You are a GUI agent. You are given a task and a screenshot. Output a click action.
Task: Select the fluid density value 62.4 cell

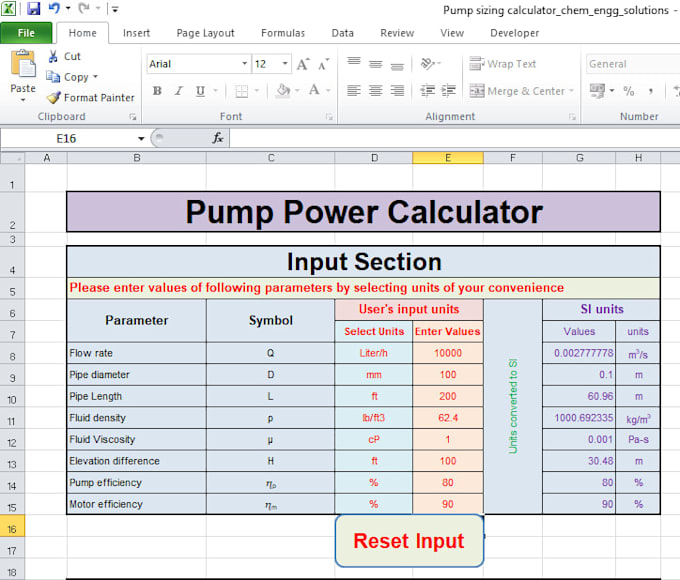click(x=448, y=418)
